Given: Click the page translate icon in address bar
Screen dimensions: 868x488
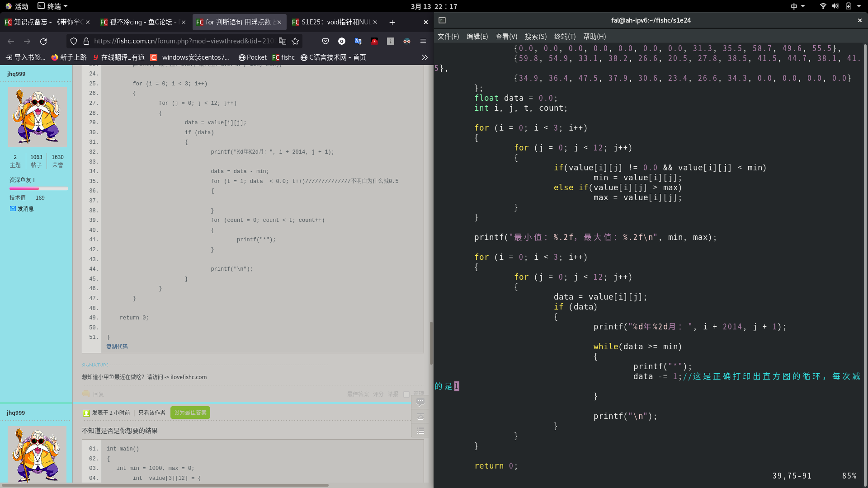Looking at the screenshot, I should (x=283, y=41).
